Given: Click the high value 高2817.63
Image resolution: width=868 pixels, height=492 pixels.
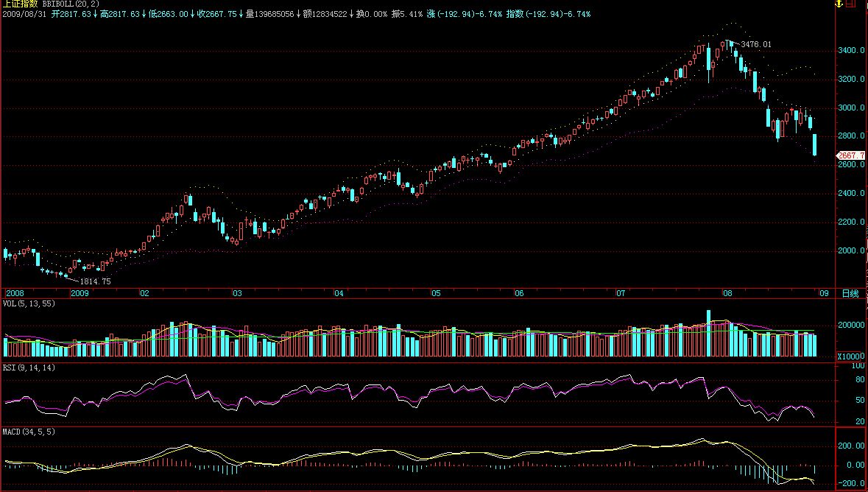Looking at the screenshot, I should (119, 14).
